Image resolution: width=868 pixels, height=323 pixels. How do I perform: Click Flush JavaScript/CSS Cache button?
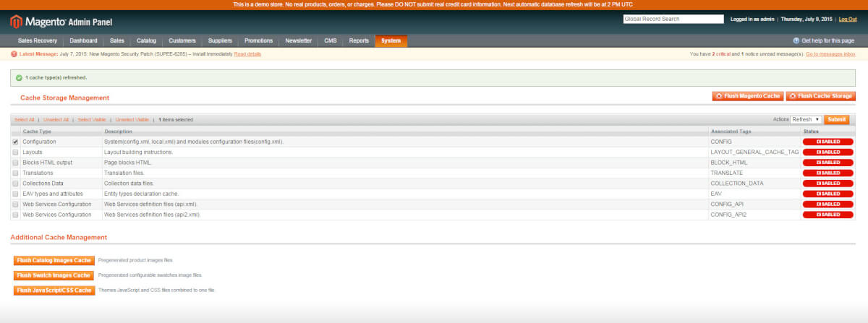(54, 290)
